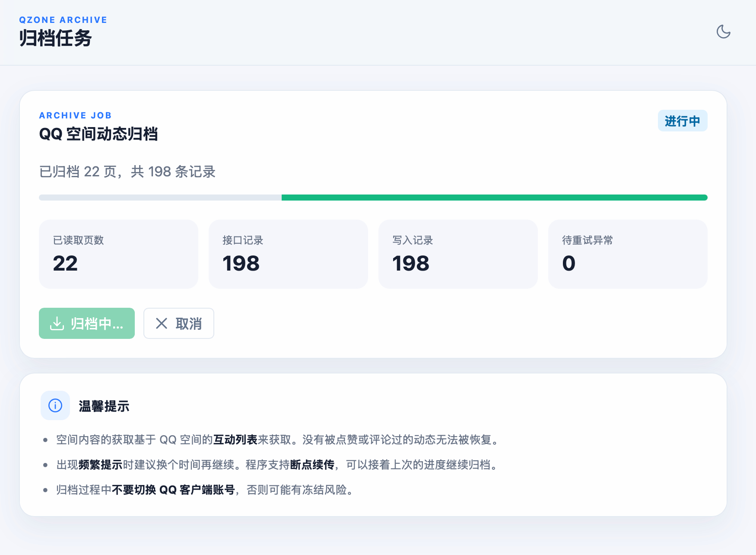This screenshot has width=756, height=555.
Task: Cancel the archive with the 取消 button
Action: click(x=179, y=323)
